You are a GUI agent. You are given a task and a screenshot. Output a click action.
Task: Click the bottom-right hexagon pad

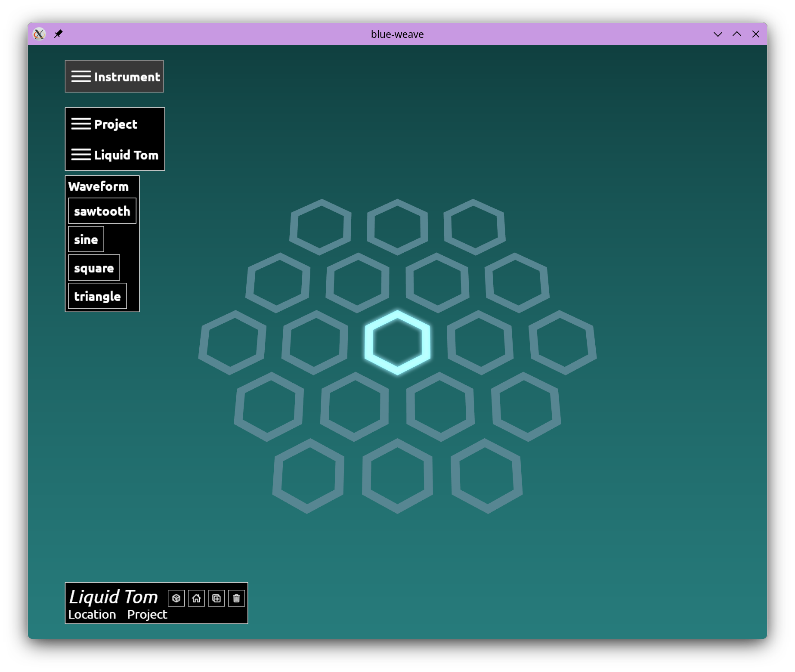point(486,476)
